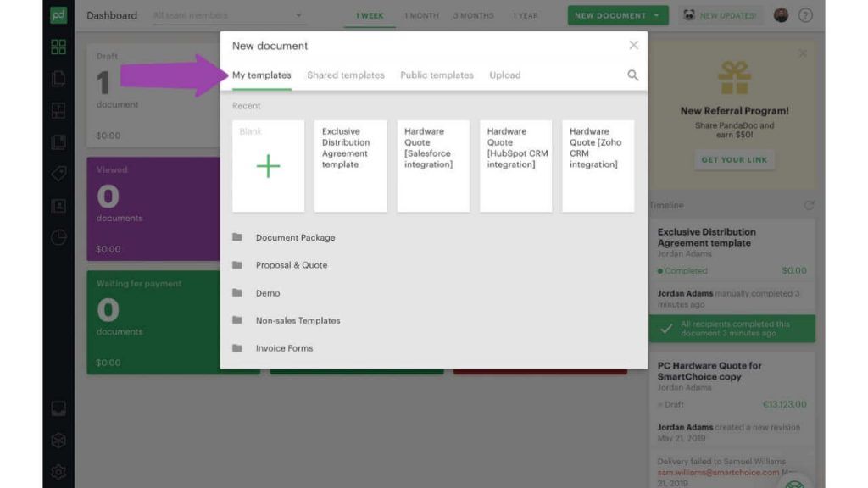The height and width of the screenshot is (488, 868).
Task: Open PC Hardware Quote for SmartChoice copy
Action: [709, 371]
